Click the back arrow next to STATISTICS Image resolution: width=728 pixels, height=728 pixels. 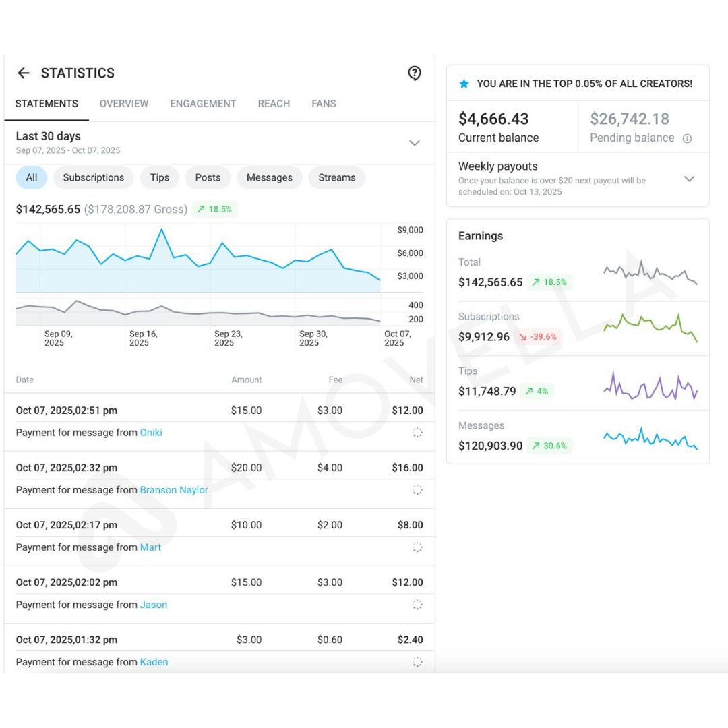[24, 73]
